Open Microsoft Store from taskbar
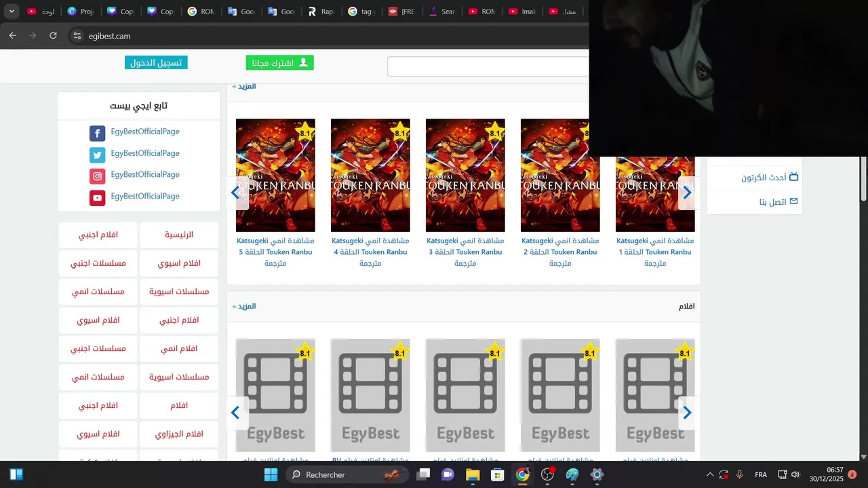868x488 pixels. pos(498,474)
